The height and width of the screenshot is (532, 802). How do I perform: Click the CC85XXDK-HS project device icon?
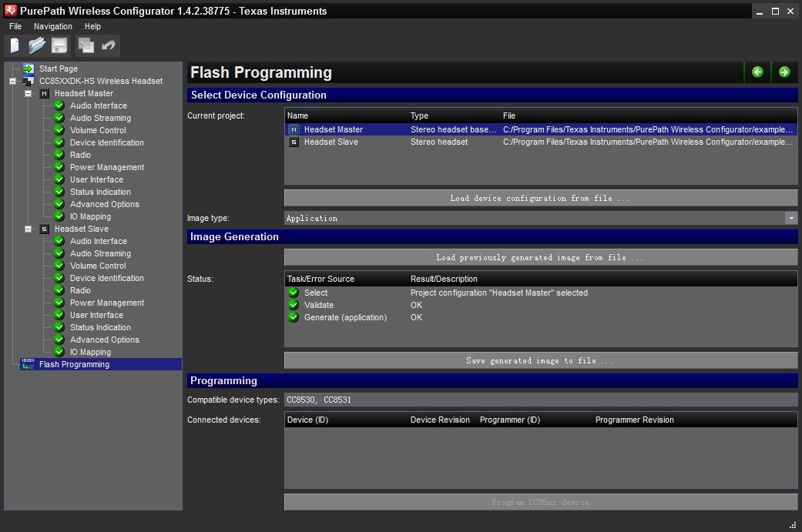tap(29, 81)
